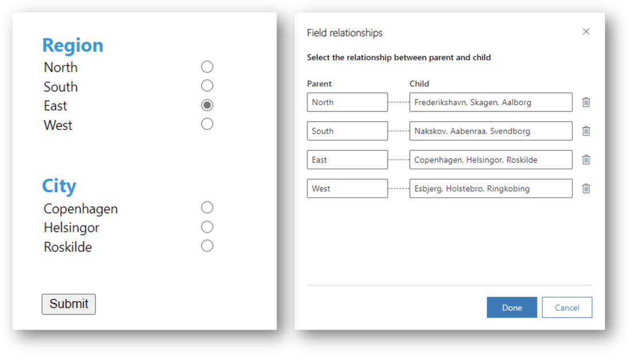This screenshot has height=364, width=630.
Task: Focus the Nakskov, Aabenraa, Svendborg child field
Action: [490, 131]
